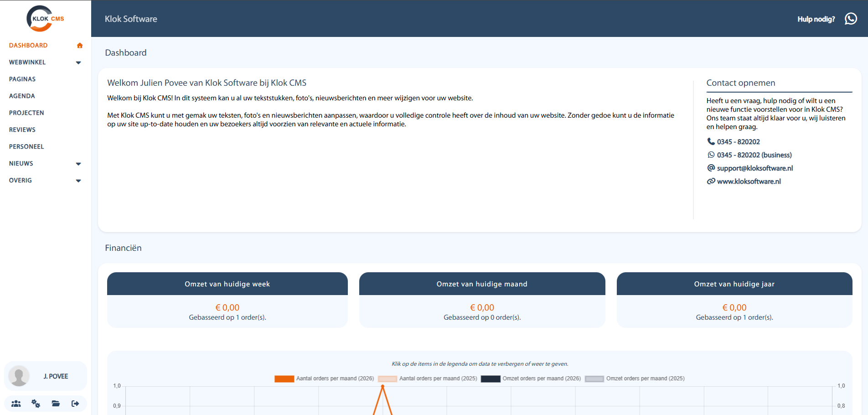The image size is (868, 415).
Task: Select Projecten in the sidebar
Action: coord(26,113)
